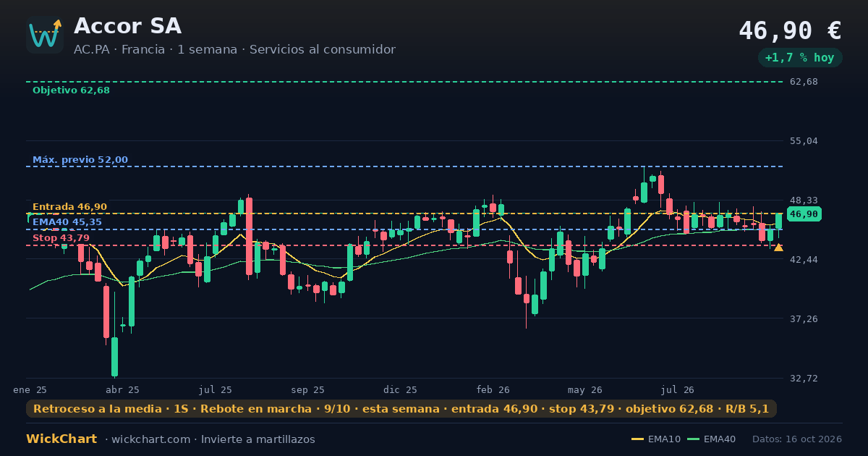Image resolution: width=868 pixels, height=456 pixels.
Task: Click the Datos: 16 oct 2026 date stamp
Action: pos(797,439)
